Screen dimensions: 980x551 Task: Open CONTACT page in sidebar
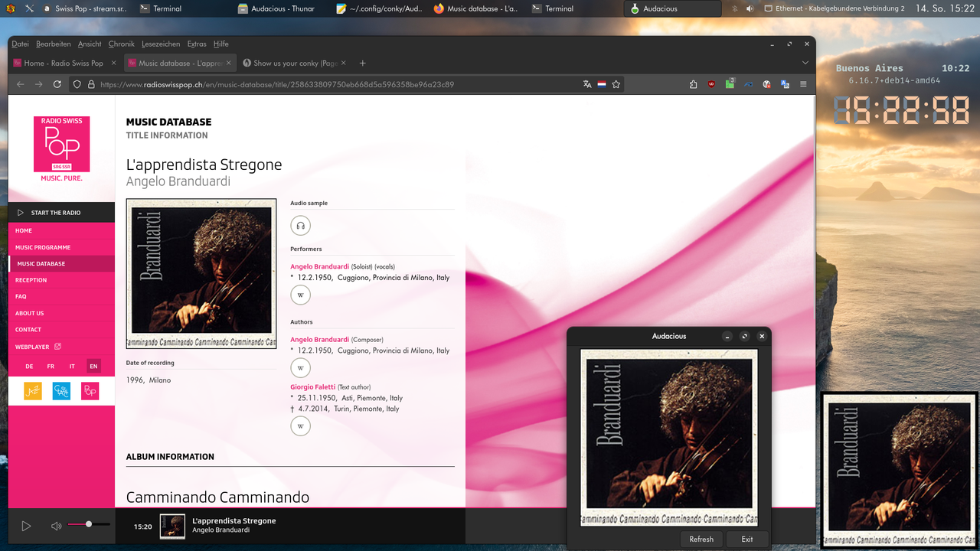[61, 329]
